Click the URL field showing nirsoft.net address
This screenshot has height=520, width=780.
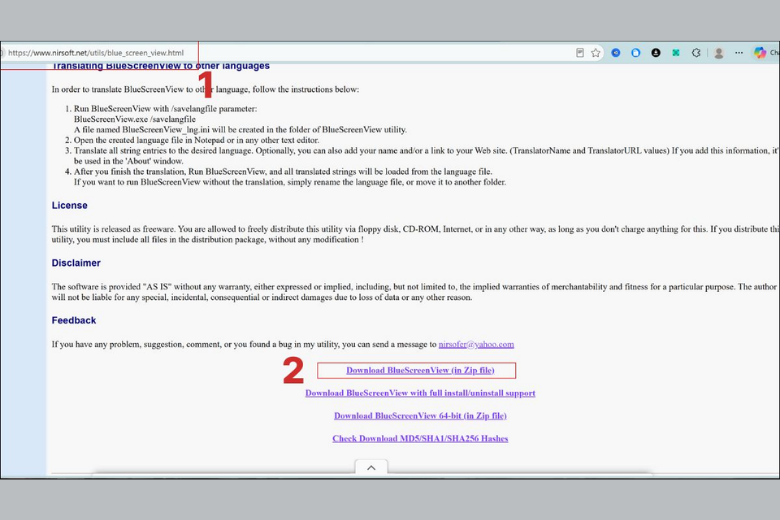[x=96, y=53]
